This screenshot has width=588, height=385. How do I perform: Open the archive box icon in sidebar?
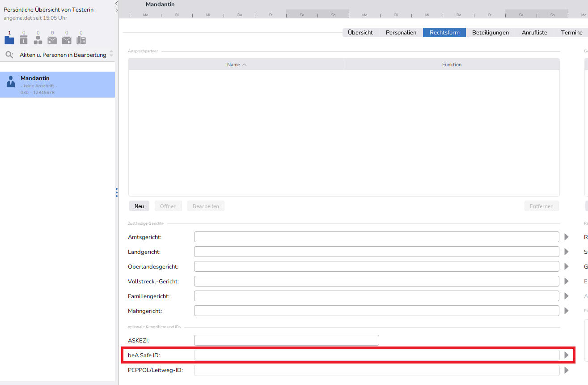click(x=24, y=40)
